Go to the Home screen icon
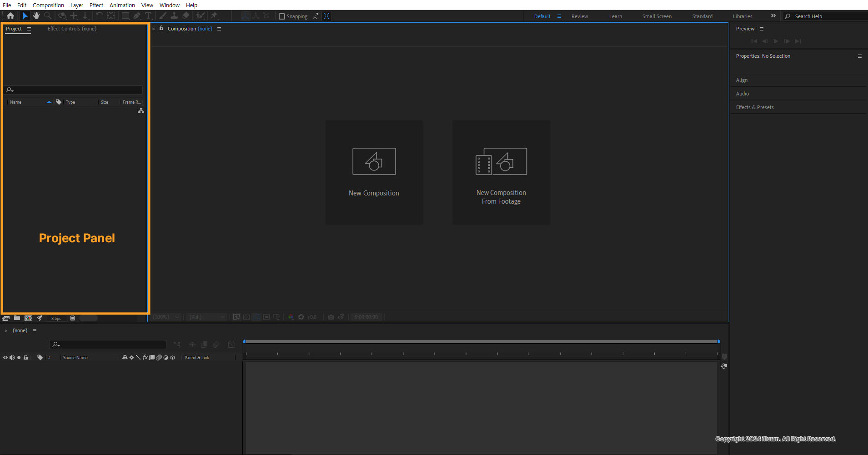 10,16
